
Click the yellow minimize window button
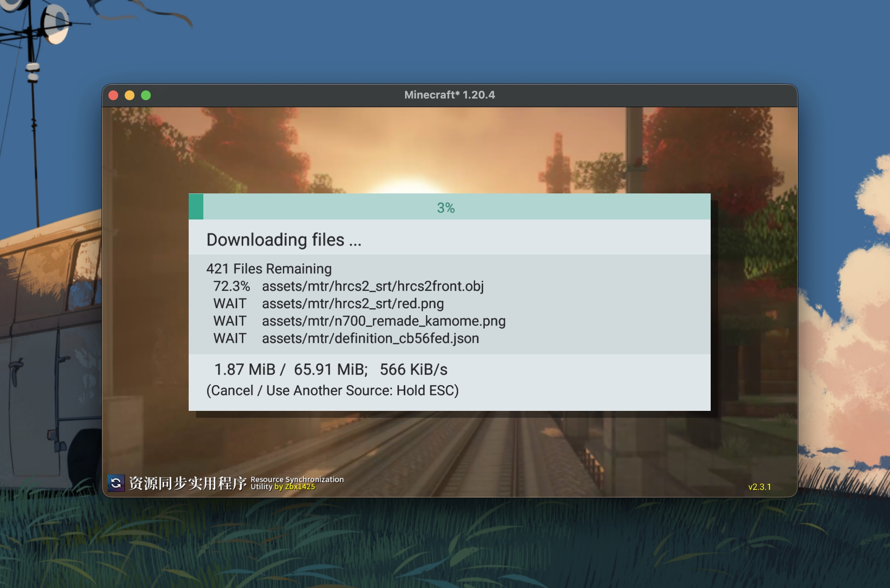(130, 95)
